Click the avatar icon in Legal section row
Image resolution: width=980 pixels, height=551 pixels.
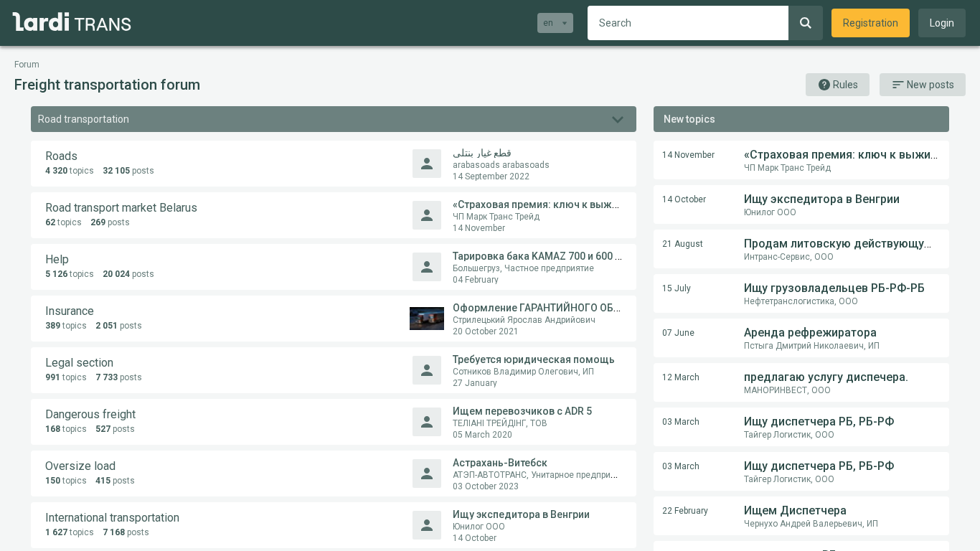click(427, 370)
